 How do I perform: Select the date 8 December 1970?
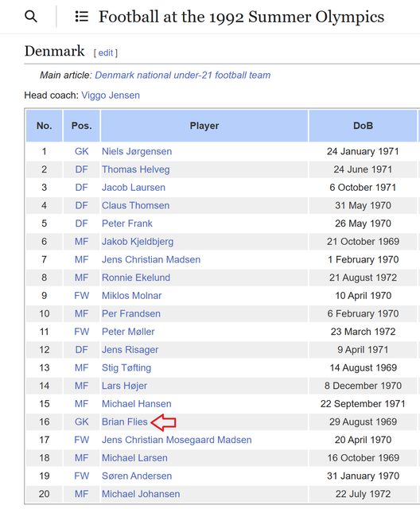[x=363, y=386]
